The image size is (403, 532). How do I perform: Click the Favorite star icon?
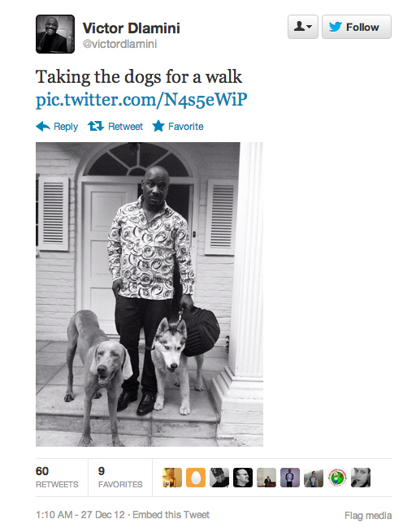pos(158,126)
